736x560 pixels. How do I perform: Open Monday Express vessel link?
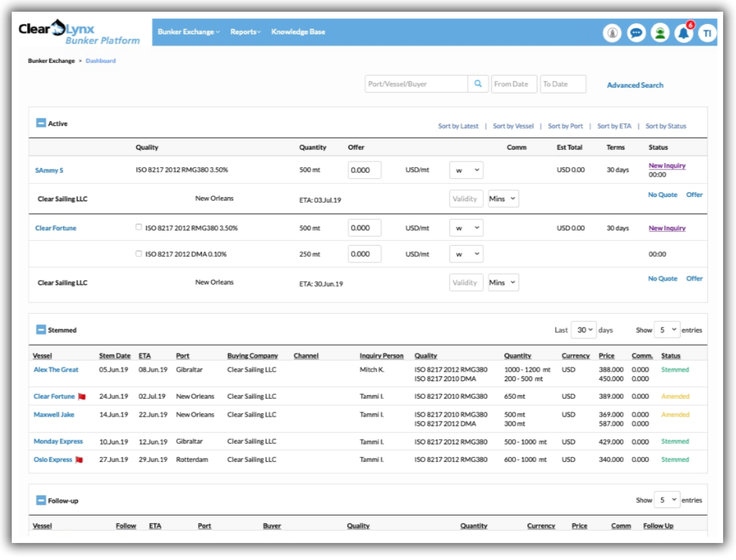[x=58, y=442]
